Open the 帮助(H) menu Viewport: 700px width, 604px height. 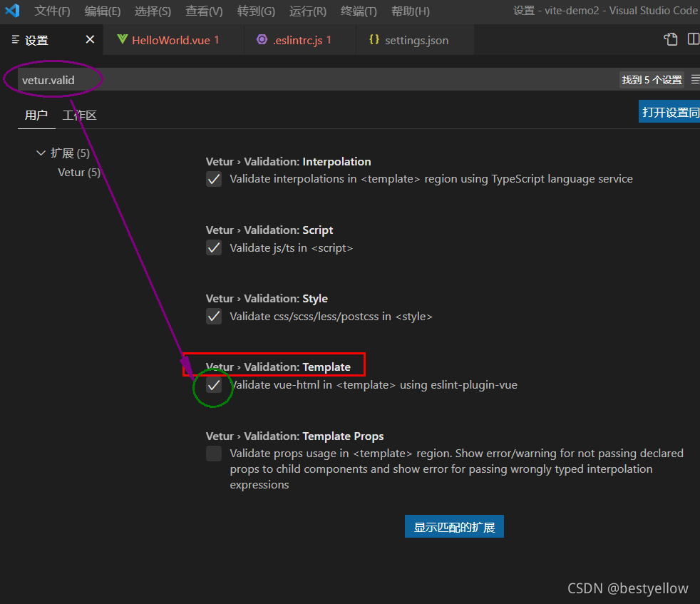411,11
